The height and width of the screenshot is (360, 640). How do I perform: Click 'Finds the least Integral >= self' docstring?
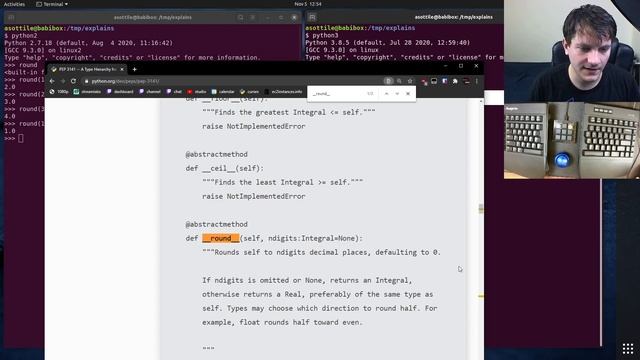coord(282,182)
